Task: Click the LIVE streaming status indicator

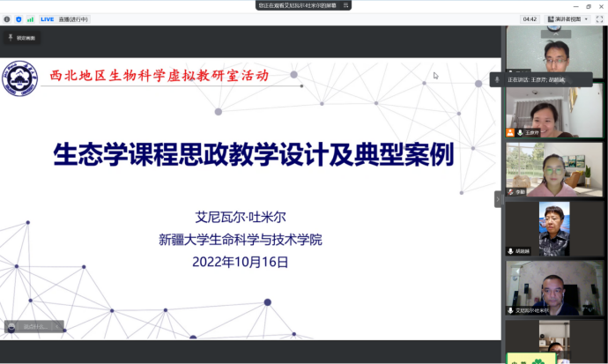Action: (x=48, y=19)
